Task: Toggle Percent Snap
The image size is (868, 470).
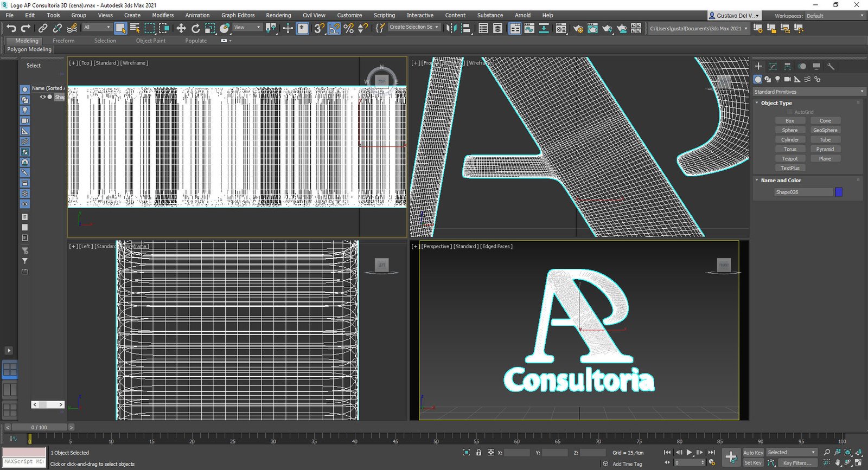Action: pyautogui.click(x=349, y=28)
